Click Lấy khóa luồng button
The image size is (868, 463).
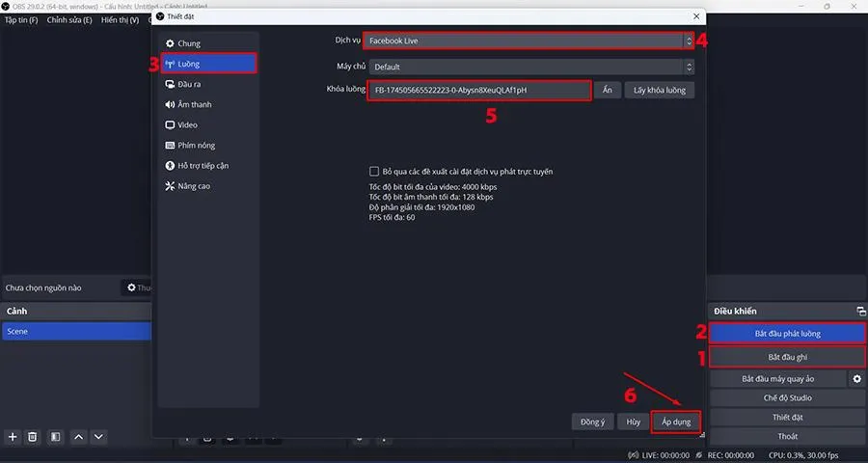[x=660, y=91]
